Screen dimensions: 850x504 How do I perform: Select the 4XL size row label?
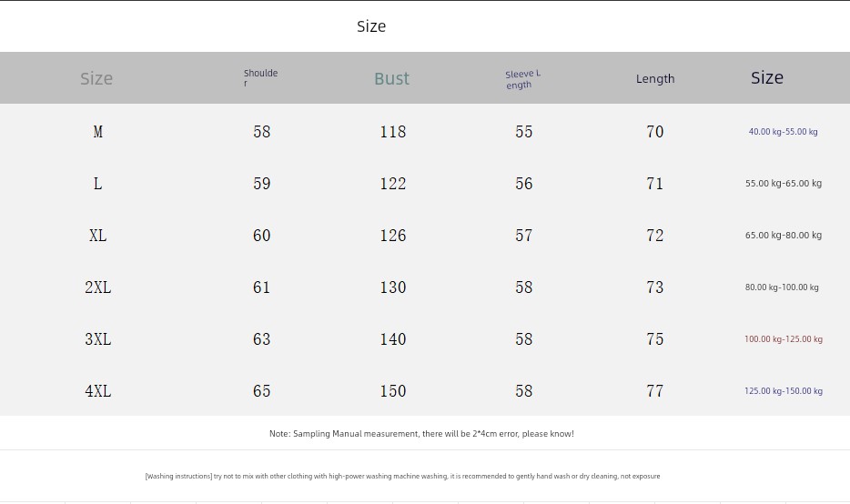pos(97,390)
